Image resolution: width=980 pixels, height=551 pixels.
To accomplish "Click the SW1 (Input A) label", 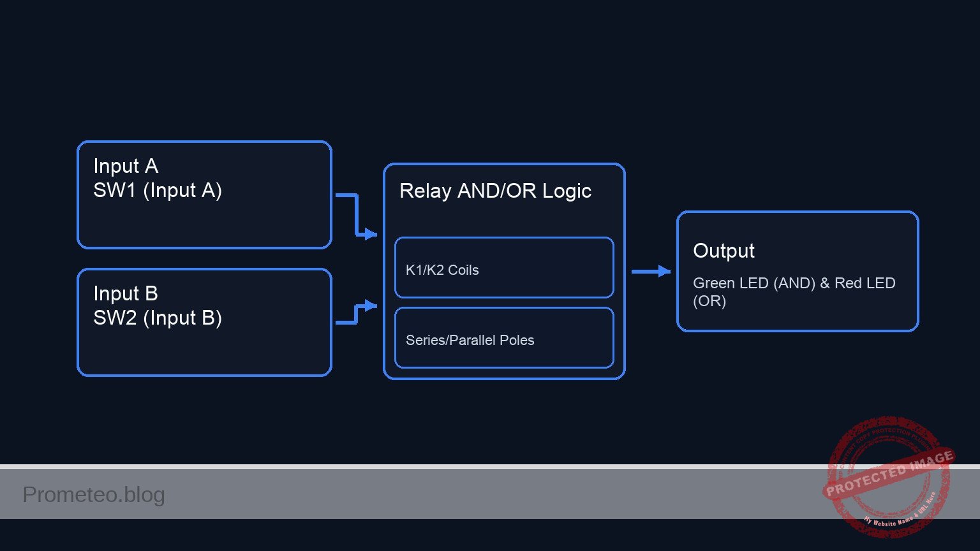I will click(x=158, y=190).
